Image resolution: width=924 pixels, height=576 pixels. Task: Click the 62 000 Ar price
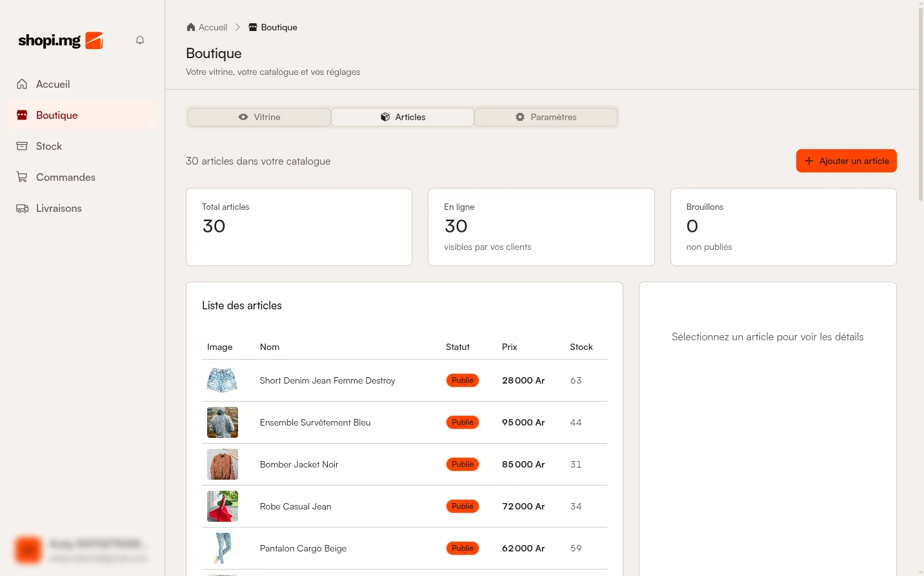pos(523,548)
